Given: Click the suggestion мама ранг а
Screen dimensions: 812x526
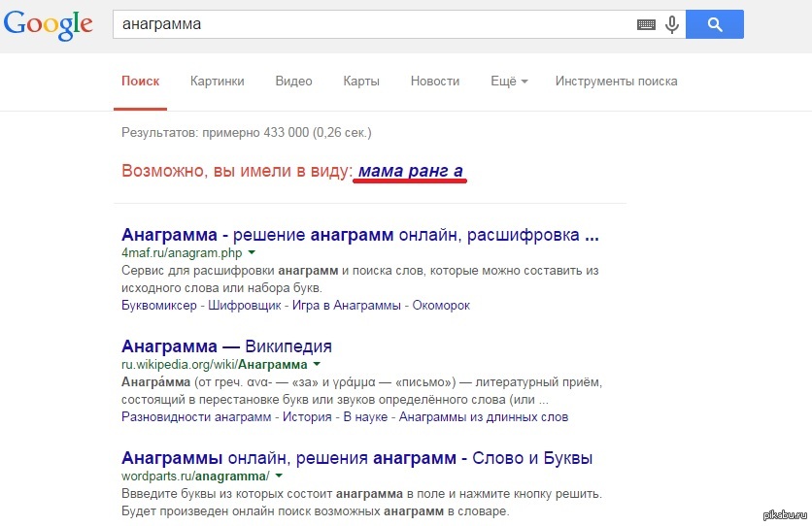Looking at the screenshot, I should click(x=410, y=170).
